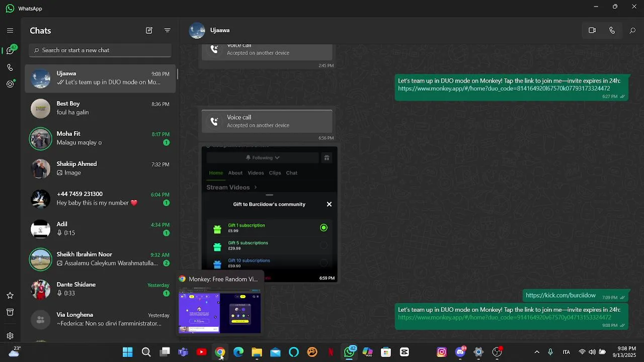This screenshot has height=362, width=644.
Task: Click the Chrome Monkey window preview thumbnail
Action: click(x=220, y=310)
